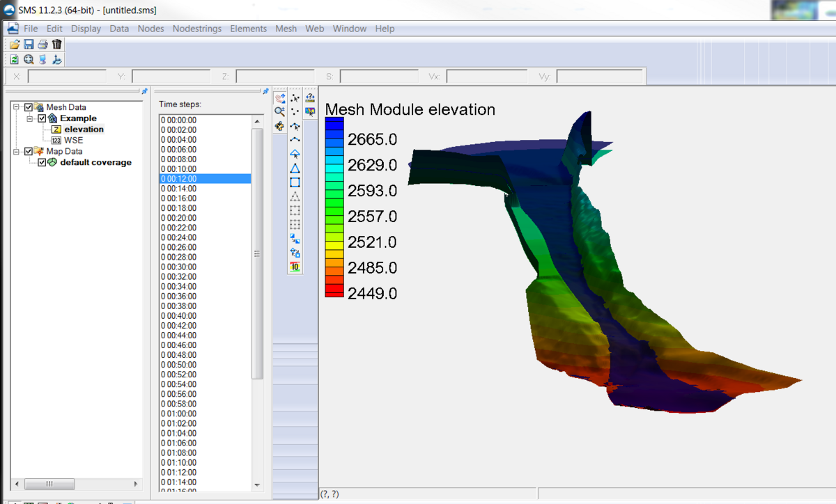
Task: Click the Frame zoom-to-extents icon
Action: pyautogui.click(x=29, y=60)
